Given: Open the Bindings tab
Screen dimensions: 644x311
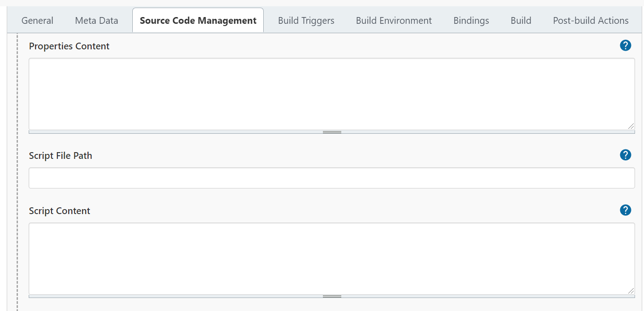Looking at the screenshot, I should [x=471, y=21].
